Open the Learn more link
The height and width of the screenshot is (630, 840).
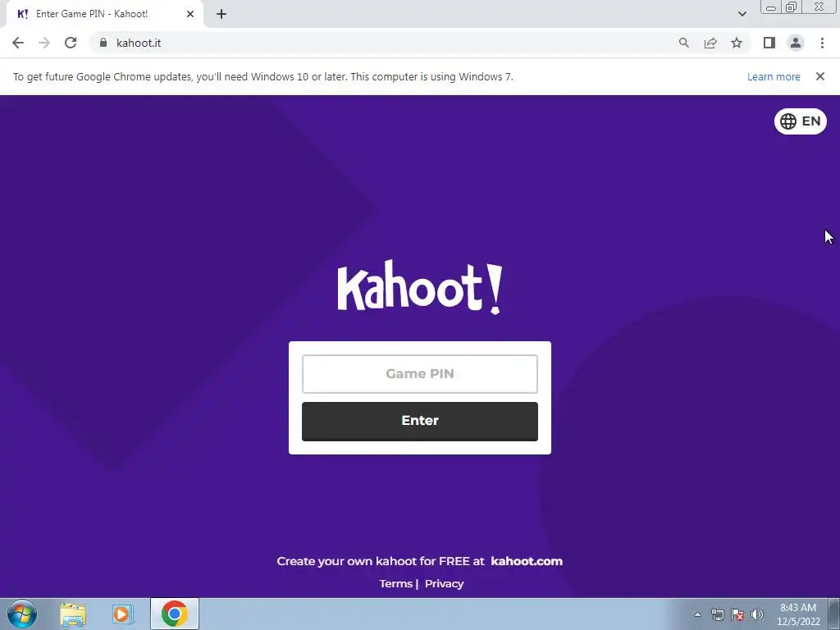(774, 76)
